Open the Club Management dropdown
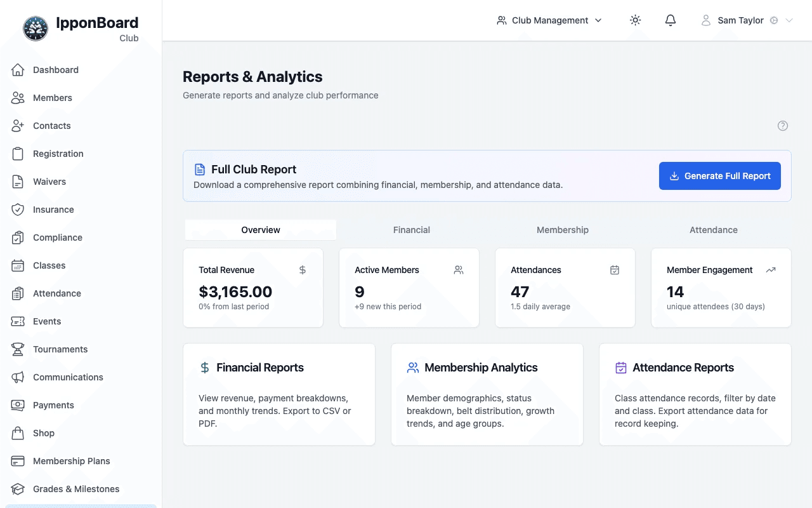 tap(549, 20)
